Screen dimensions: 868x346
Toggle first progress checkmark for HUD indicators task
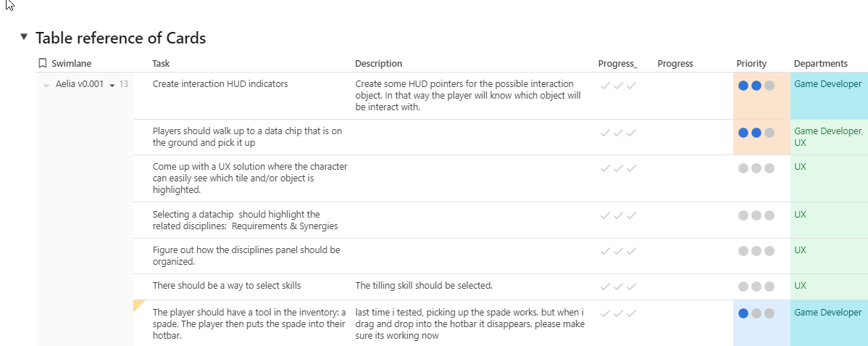(605, 86)
